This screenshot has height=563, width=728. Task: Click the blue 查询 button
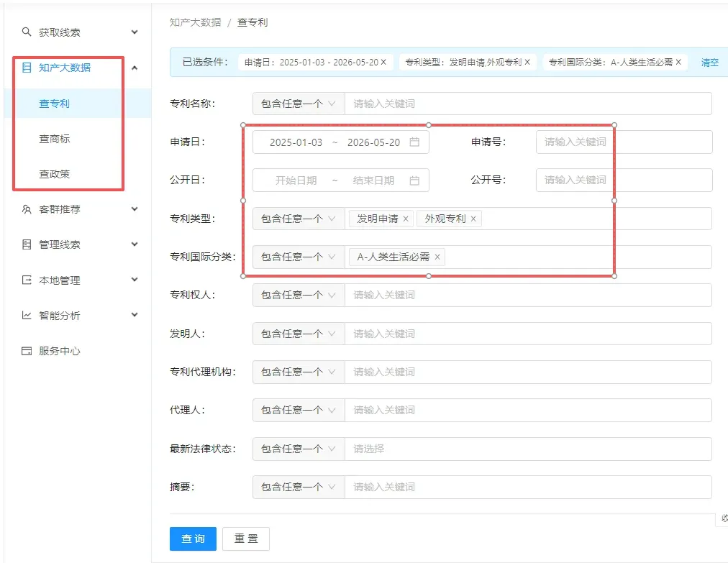(193, 539)
